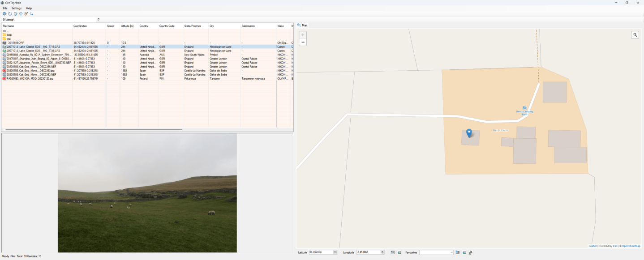Zoom in on the map with plus
The image size is (644, 260).
tap(303, 35)
